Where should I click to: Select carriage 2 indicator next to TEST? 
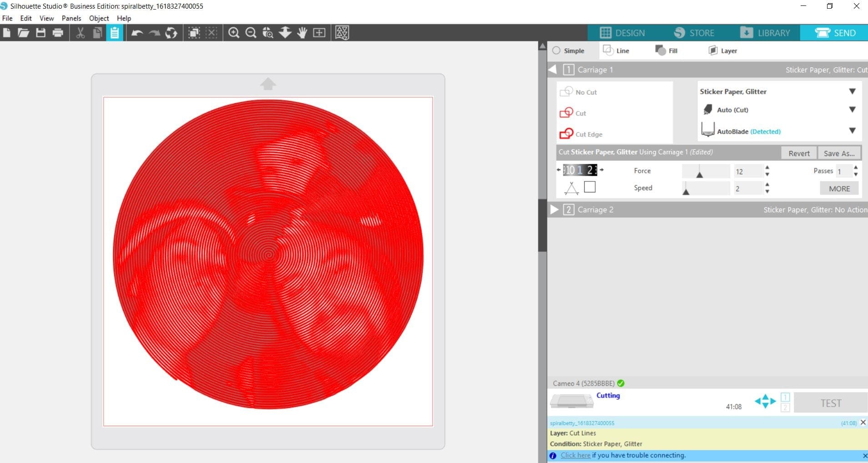click(785, 408)
